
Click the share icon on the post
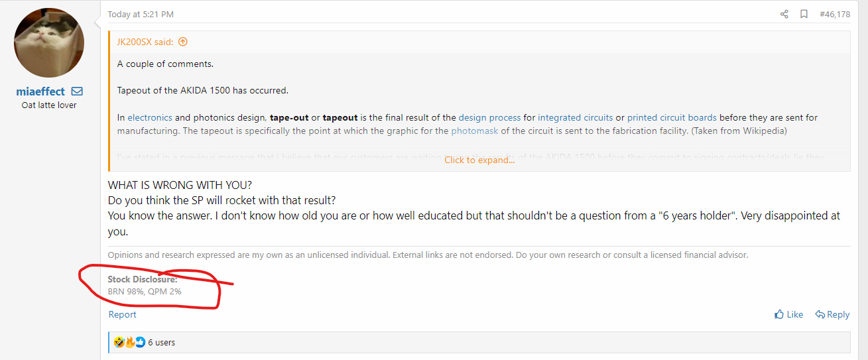784,14
